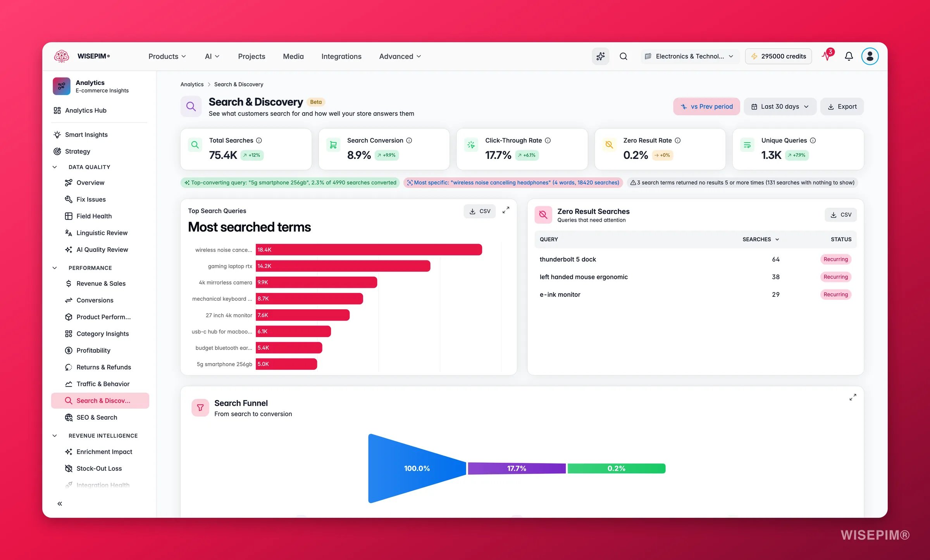930x560 pixels.
Task: Toggle the vs Prev period comparison
Action: [x=706, y=107]
